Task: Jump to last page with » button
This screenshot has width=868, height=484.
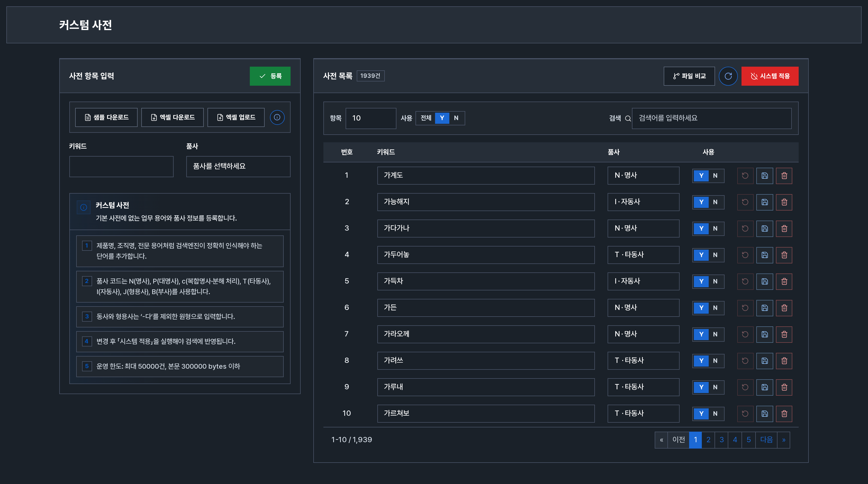Action: point(783,440)
